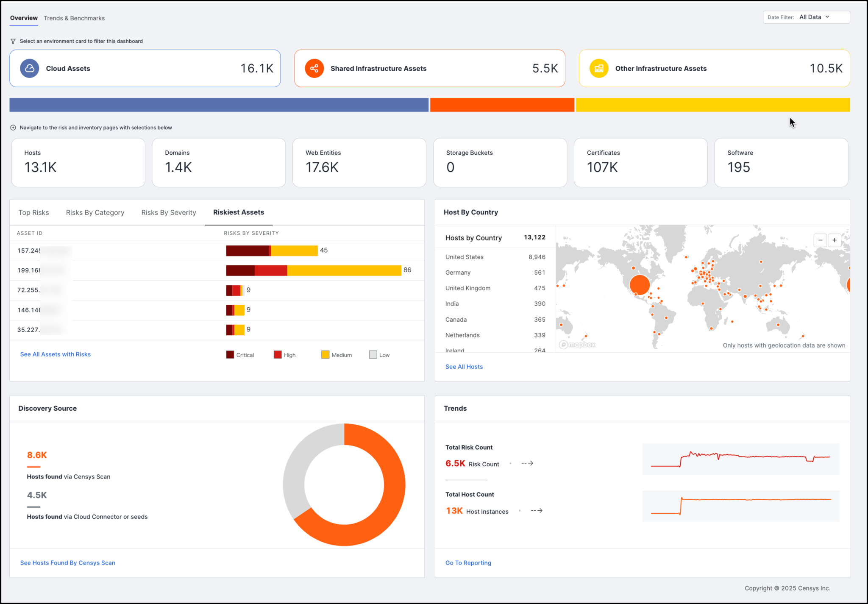Click the Other Infrastructure building icon
This screenshot has height=604, width=868.
tap(598, 68)
